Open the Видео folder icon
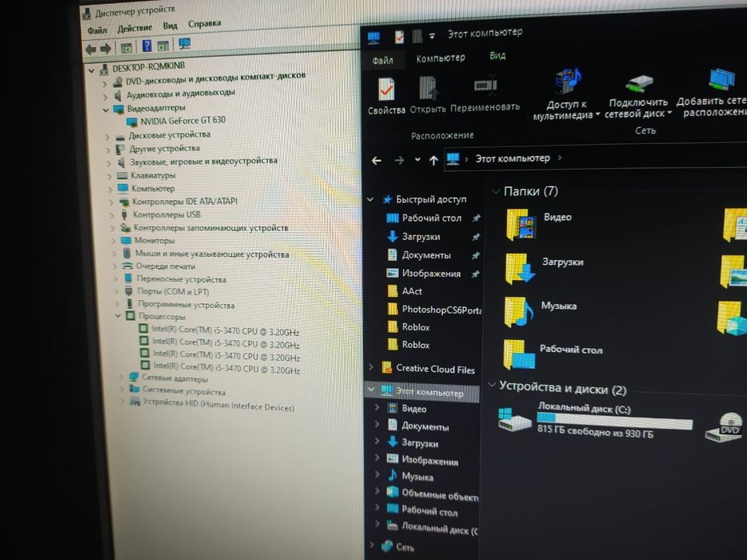This screenshot has height=560, width=747. (x=520, y=223)
